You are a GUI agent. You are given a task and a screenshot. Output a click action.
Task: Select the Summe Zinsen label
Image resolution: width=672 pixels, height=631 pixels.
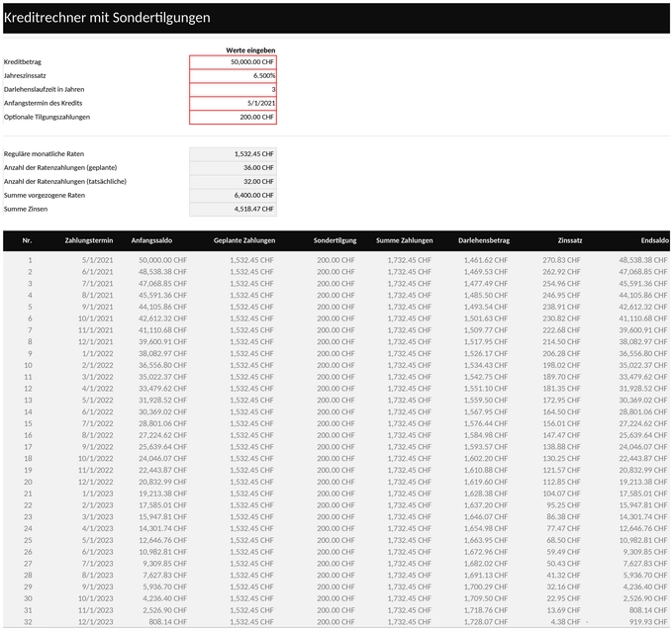point(26,209)
